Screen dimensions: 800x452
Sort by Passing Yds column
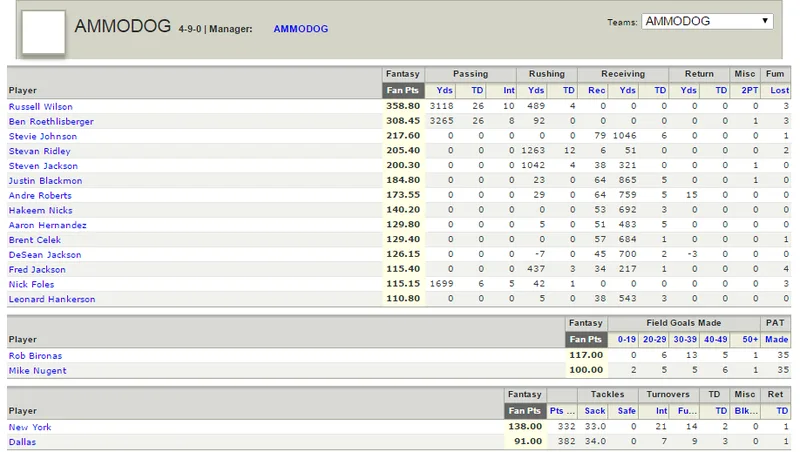coord(444,90)
